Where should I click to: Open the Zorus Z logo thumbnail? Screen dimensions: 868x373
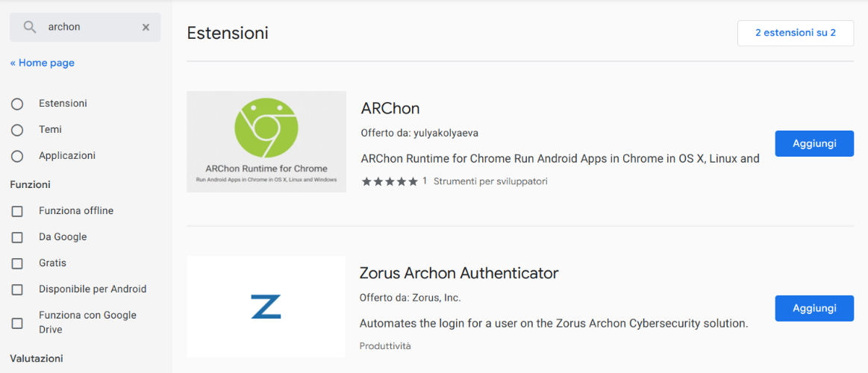coord(266,306)
